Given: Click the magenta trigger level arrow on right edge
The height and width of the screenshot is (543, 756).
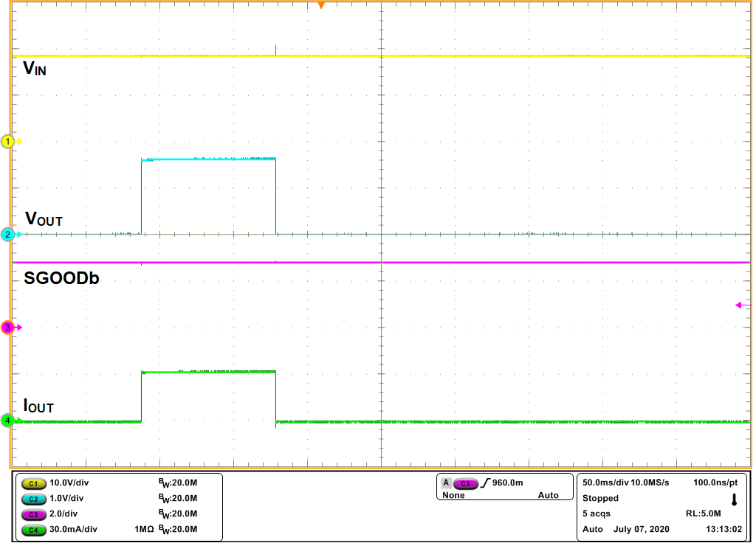Looking at the screenshot, I should point(738,303).
